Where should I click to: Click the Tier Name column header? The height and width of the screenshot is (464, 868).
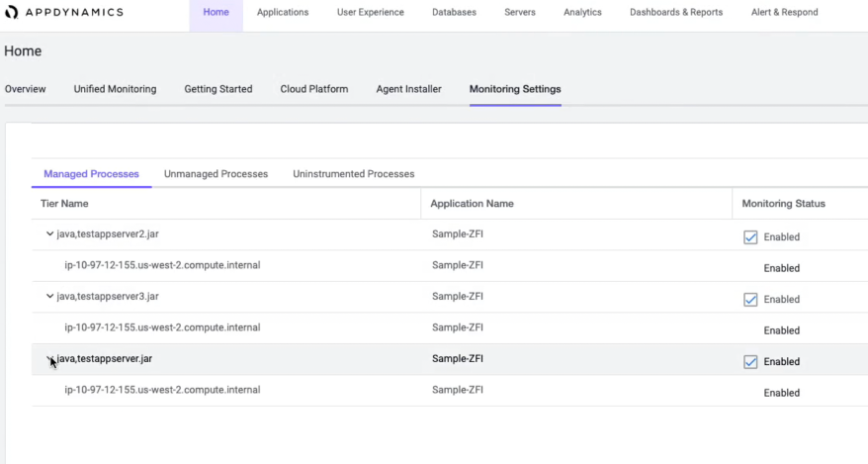point(64,204)
